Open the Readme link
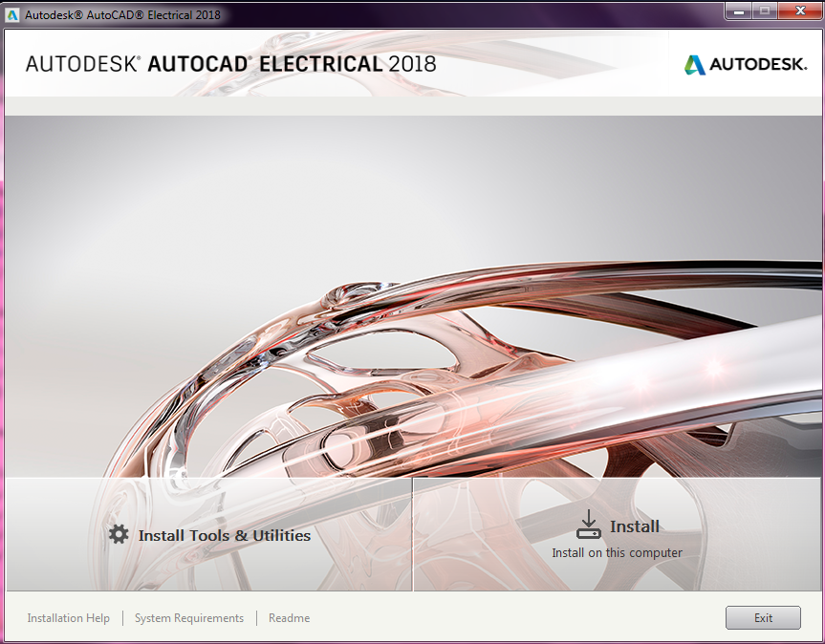Viewport: 825px width, 644px height. [x=289, y=618]
